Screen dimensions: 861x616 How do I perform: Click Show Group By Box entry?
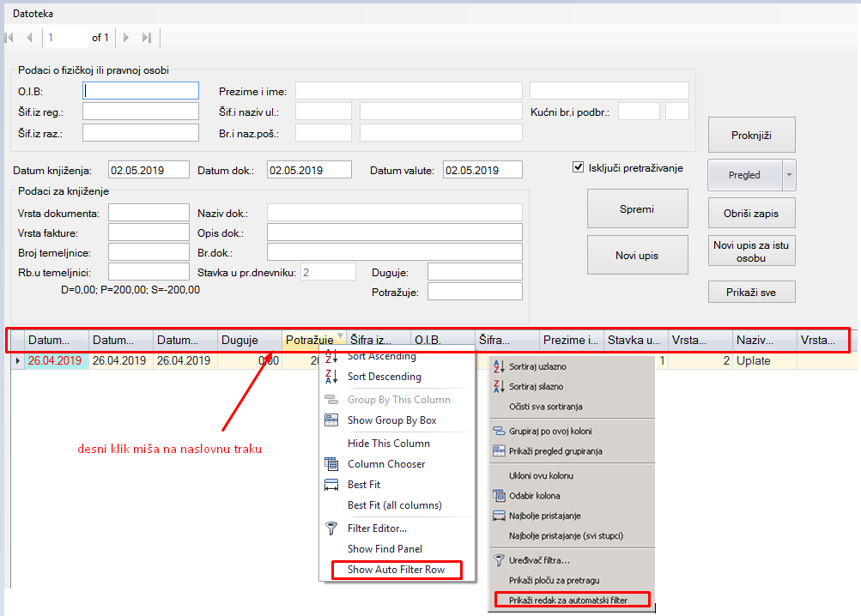tap(391, 420)
